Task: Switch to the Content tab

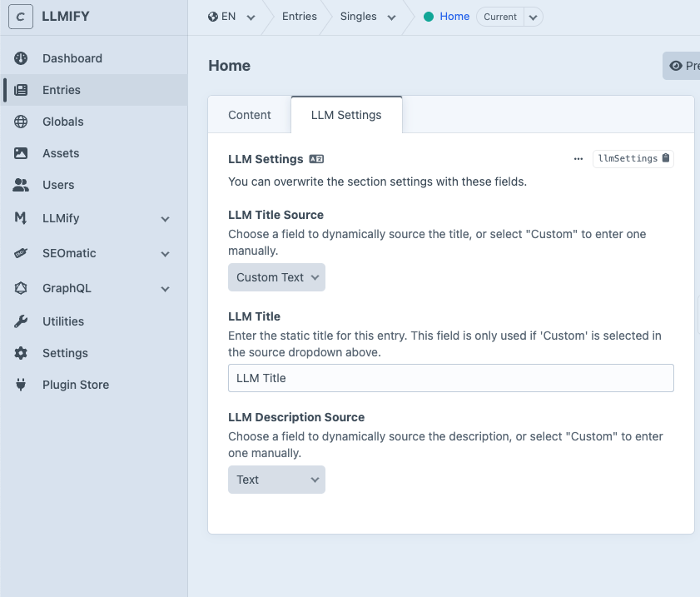Action: [x=250, y=115]
